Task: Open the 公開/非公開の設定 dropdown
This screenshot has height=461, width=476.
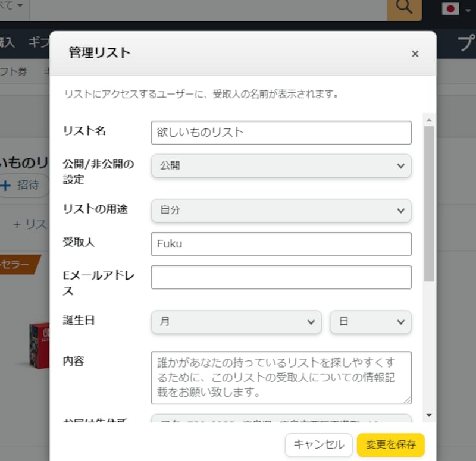Action: coord(281,166)
